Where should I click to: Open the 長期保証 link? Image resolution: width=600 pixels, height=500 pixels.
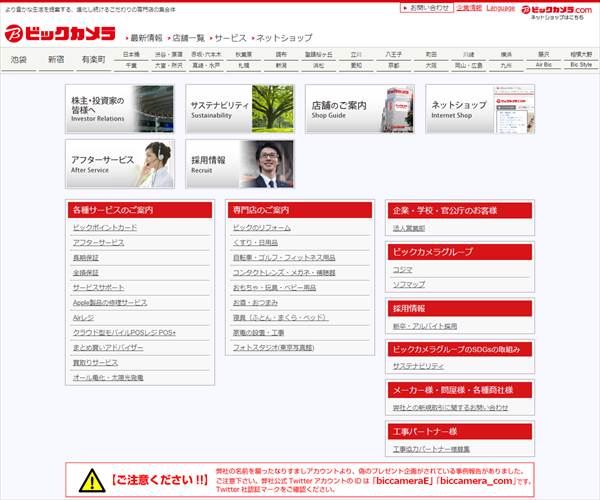click(86, 257)
